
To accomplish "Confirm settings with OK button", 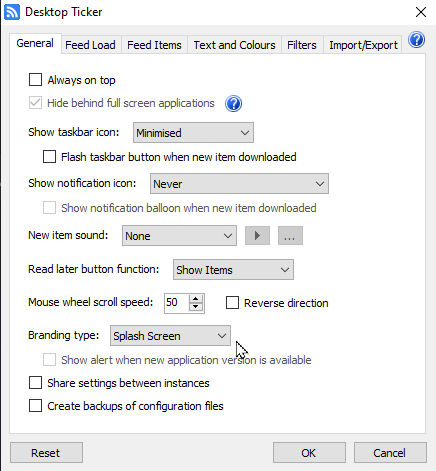I will coord(309,453).
